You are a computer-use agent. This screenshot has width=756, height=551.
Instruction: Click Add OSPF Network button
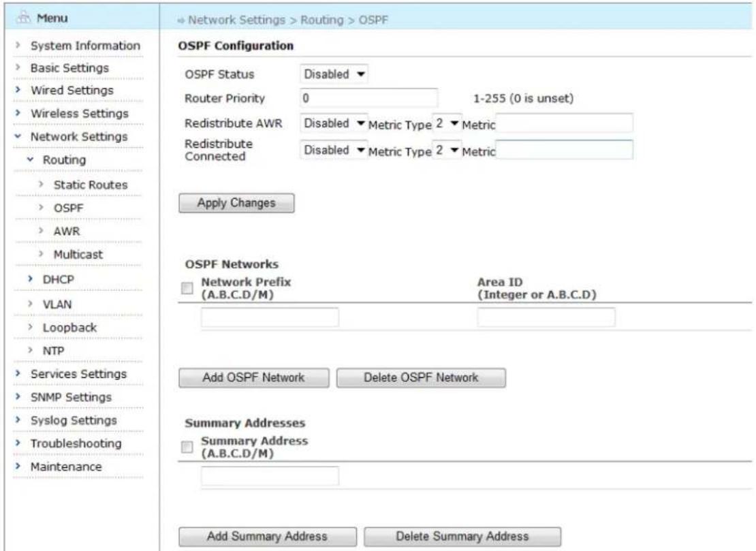click(253, 378)
